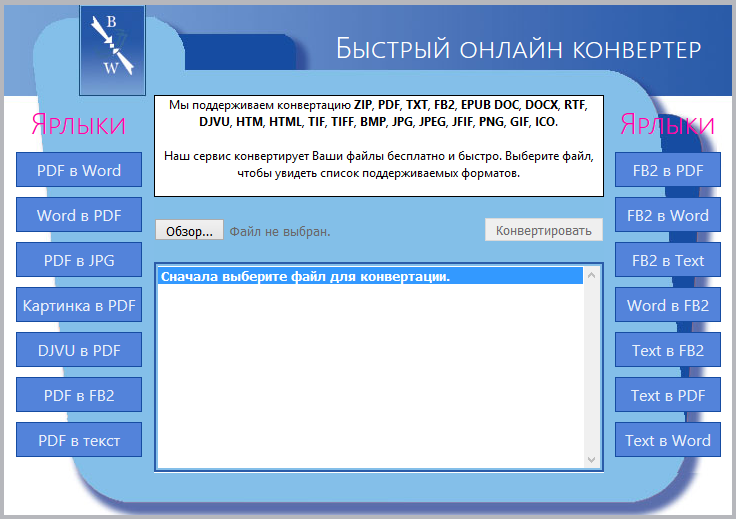736x519 pixels.
Task: Open the PDF в FB2 shortcut
Action: tap(79, 395)
